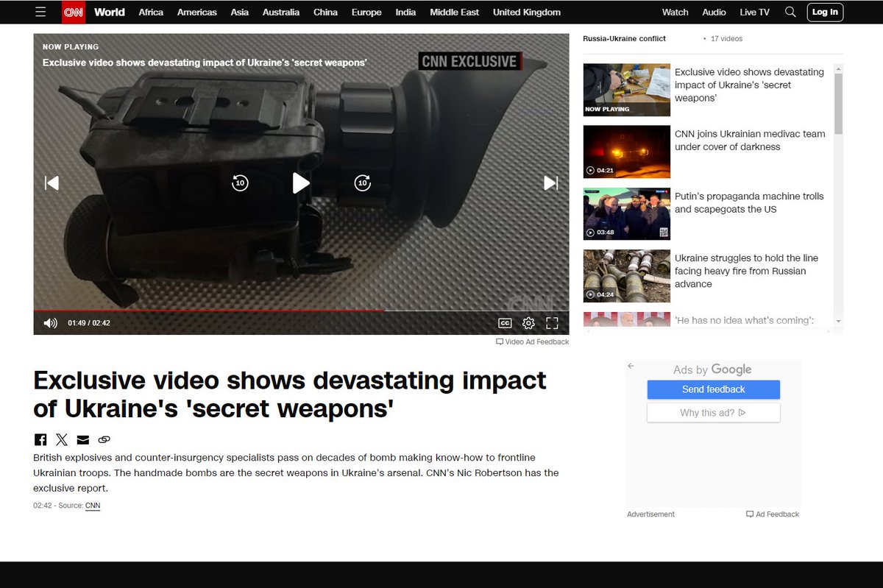Toggle closed captions CC
The image size is (883, 588).
point(505,323)
